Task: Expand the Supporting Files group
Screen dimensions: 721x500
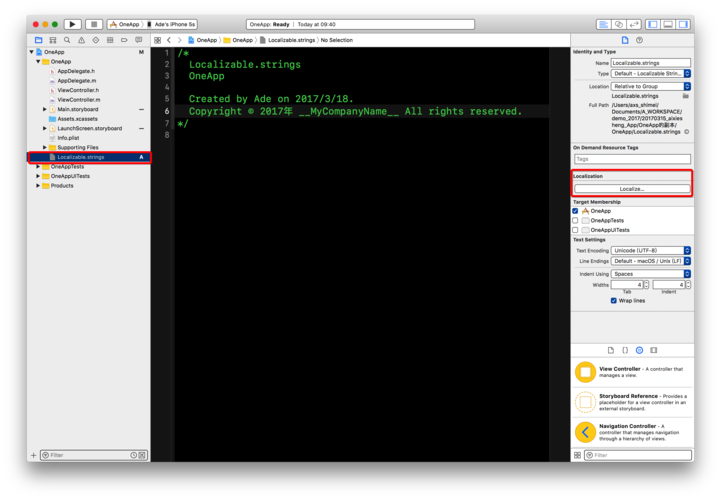Action: pyautogui.click(x=45, y=147)
